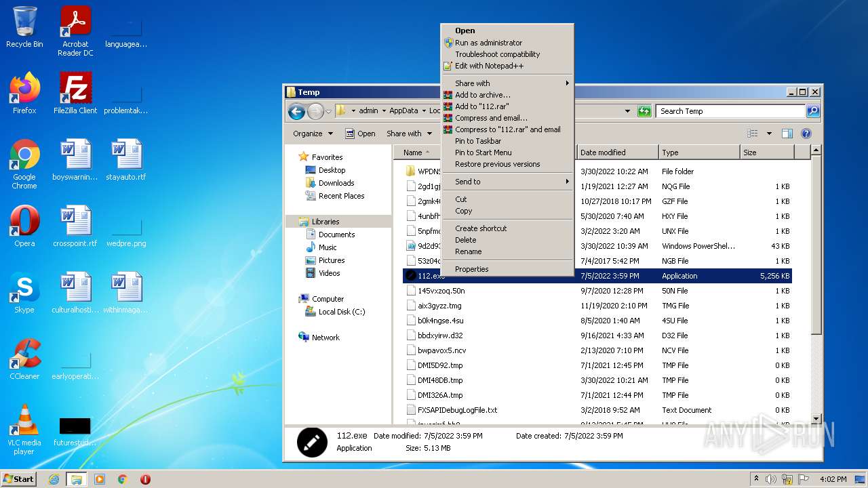
Task: Choose Edit with Notepad++
Action: click(x=507, y=66)
